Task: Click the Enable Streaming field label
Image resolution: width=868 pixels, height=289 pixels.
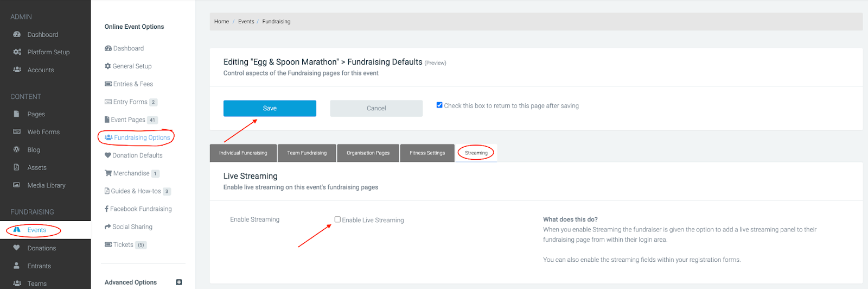Action: (x=254, y=219)
